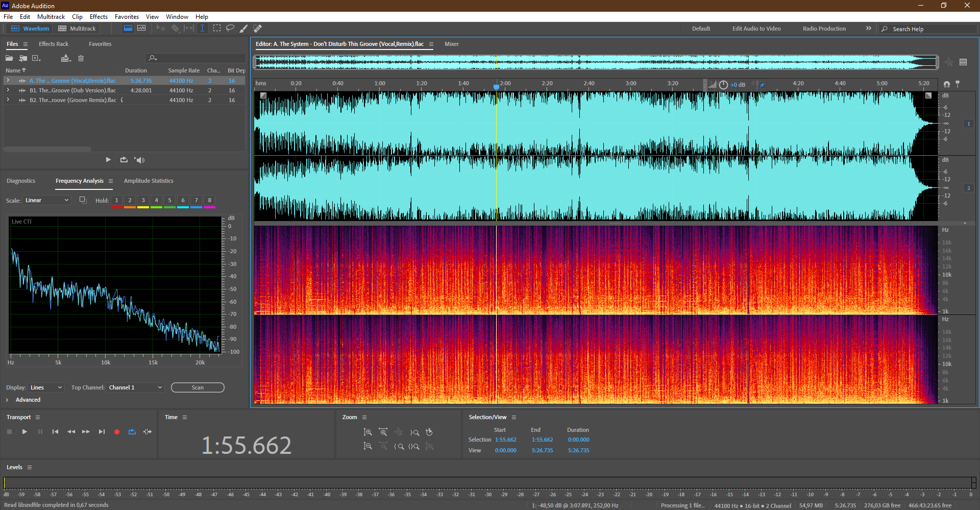Open file icon in Files panel
Screen dimensions: 980x510
pyautogui.click(x=9, y=58)
